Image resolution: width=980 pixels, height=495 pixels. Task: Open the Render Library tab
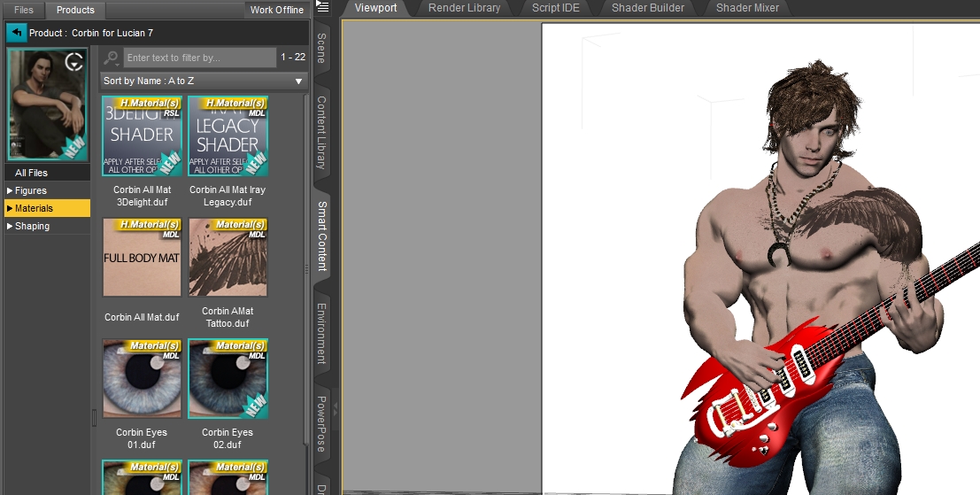(x=465, y=8)
